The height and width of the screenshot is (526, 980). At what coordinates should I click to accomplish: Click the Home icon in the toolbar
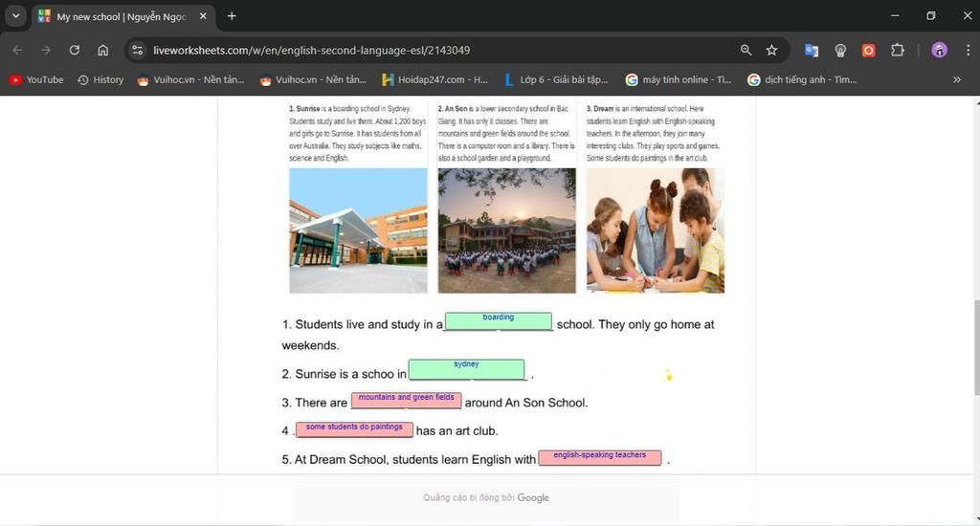coord(103,50)
